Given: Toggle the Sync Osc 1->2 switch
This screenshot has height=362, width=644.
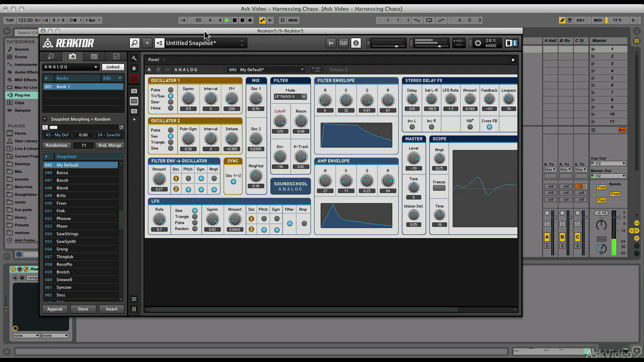Looking at the screenshot, I should point(233,182).
